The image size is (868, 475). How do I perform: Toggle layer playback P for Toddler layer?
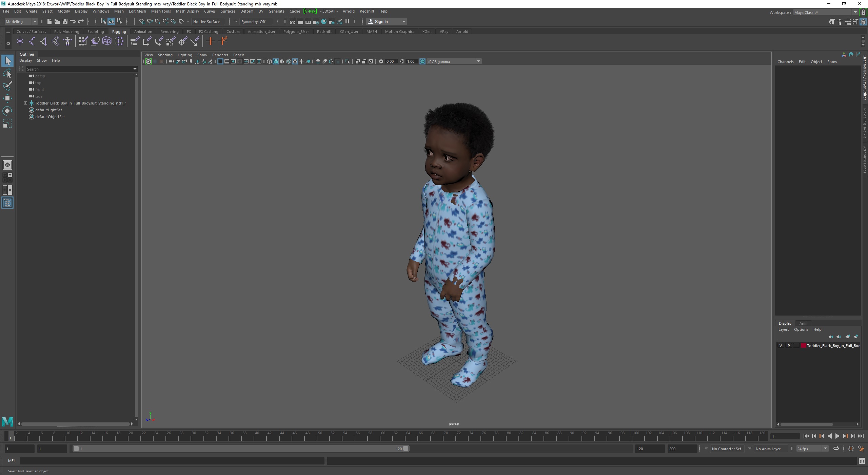pyautogui.click(x=789, y=346)
